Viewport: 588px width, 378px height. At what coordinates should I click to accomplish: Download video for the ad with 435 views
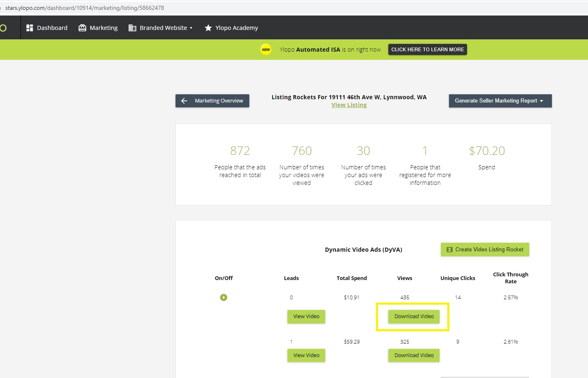coord(414,317)
